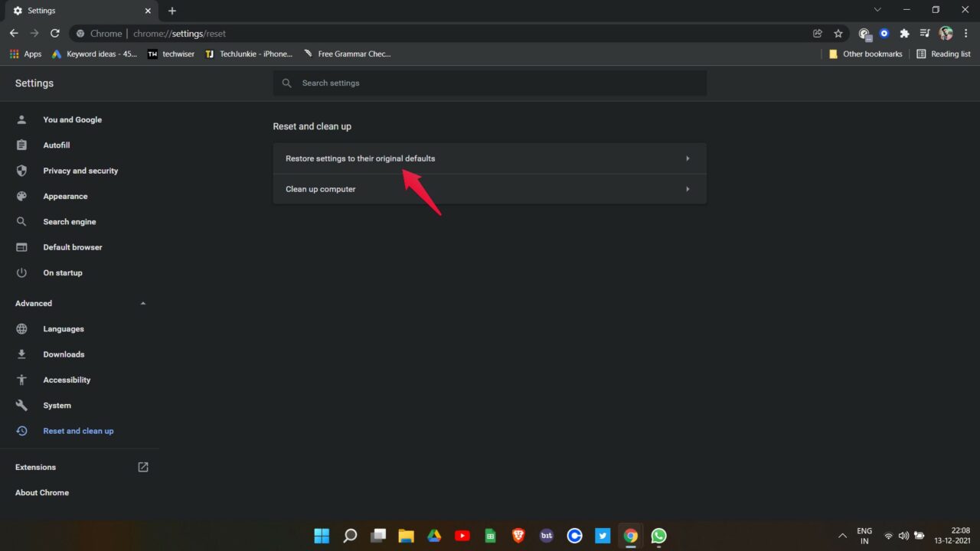Open Extensions external link icon in sidebar

coord(143,467)
